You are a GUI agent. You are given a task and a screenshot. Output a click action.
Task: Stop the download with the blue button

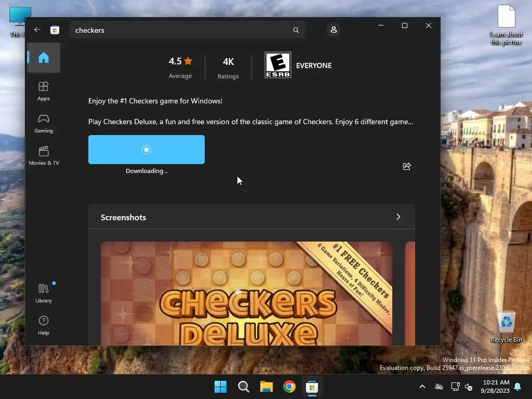point(146,150)
